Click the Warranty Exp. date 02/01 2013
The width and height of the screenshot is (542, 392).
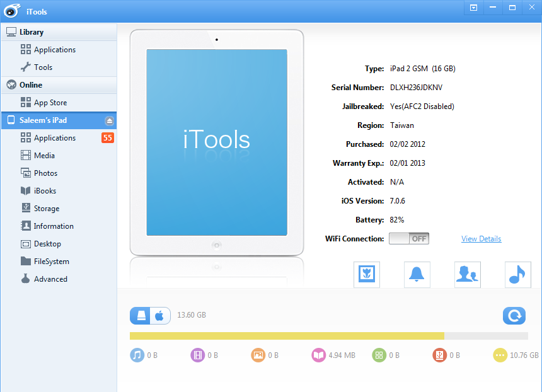[x=408, y=163]
